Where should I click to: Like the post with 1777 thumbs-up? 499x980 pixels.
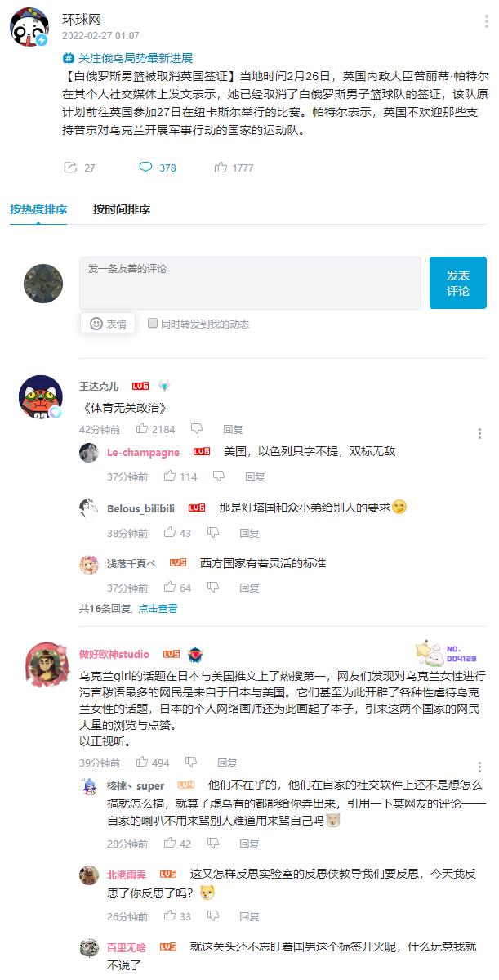tap(221, 167)
